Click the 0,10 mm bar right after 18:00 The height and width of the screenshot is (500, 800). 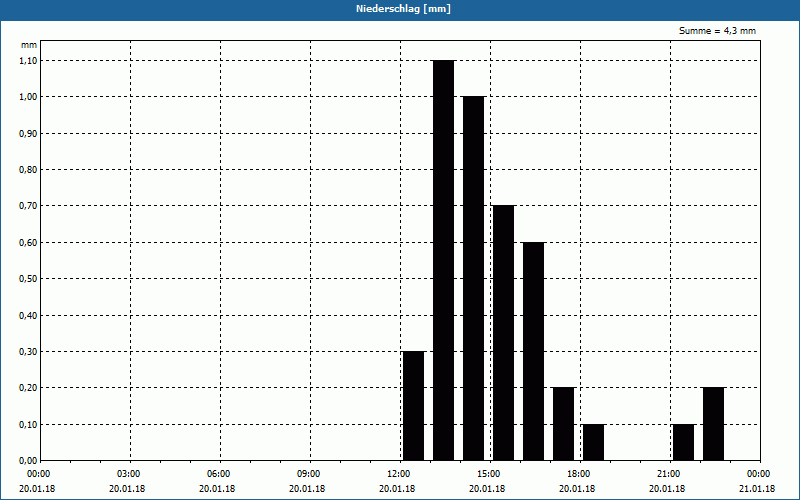(593, 442)
